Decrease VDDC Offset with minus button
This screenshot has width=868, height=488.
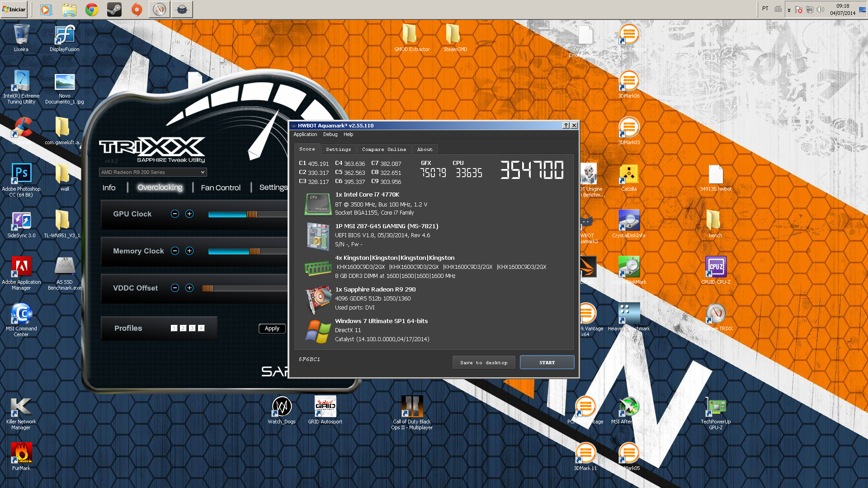(175, 288)
